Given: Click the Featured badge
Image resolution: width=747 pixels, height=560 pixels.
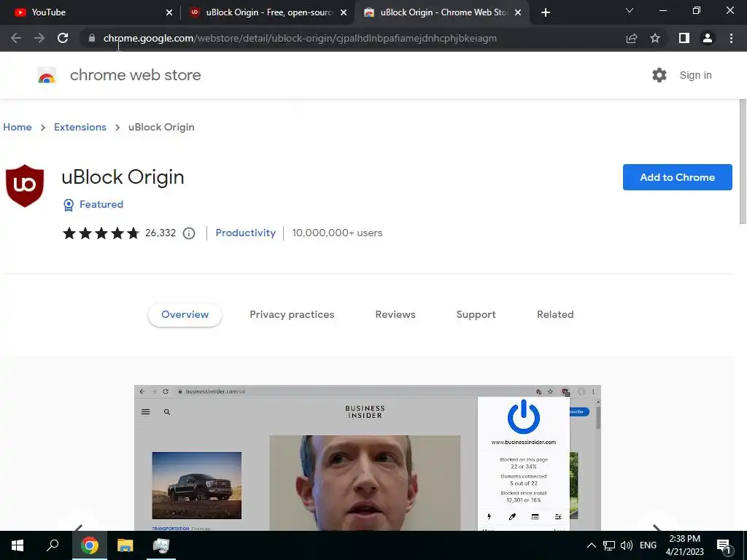Looking at the screenshot, I should click(x=93, y=204).
